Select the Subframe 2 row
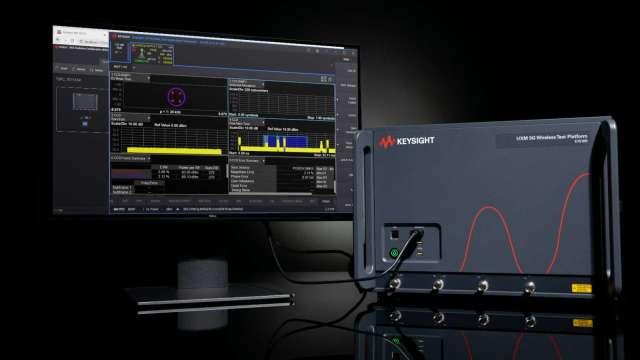 [122, 192]
